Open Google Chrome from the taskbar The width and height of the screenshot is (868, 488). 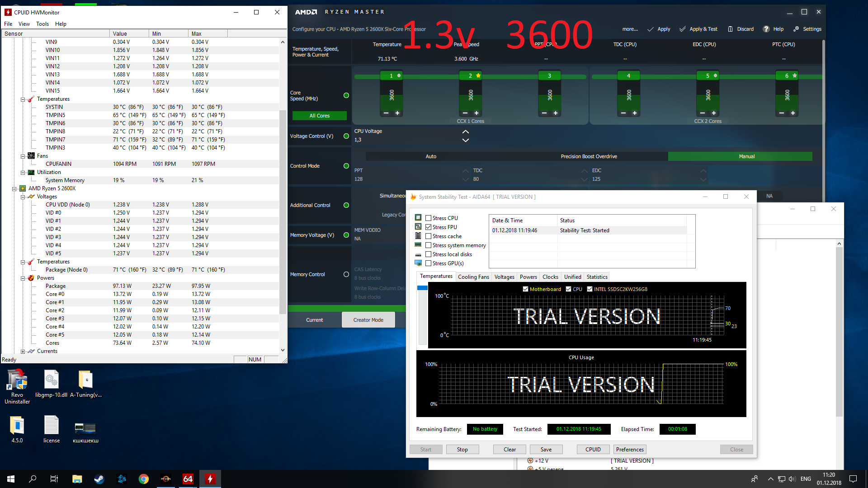click(x=144, y=479)
